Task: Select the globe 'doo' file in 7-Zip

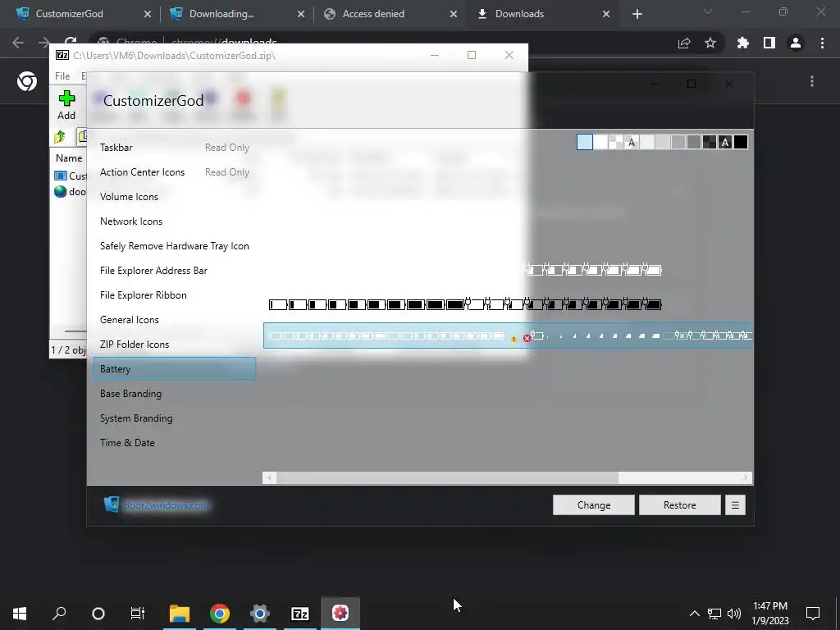Action: (x=71, y=191)
